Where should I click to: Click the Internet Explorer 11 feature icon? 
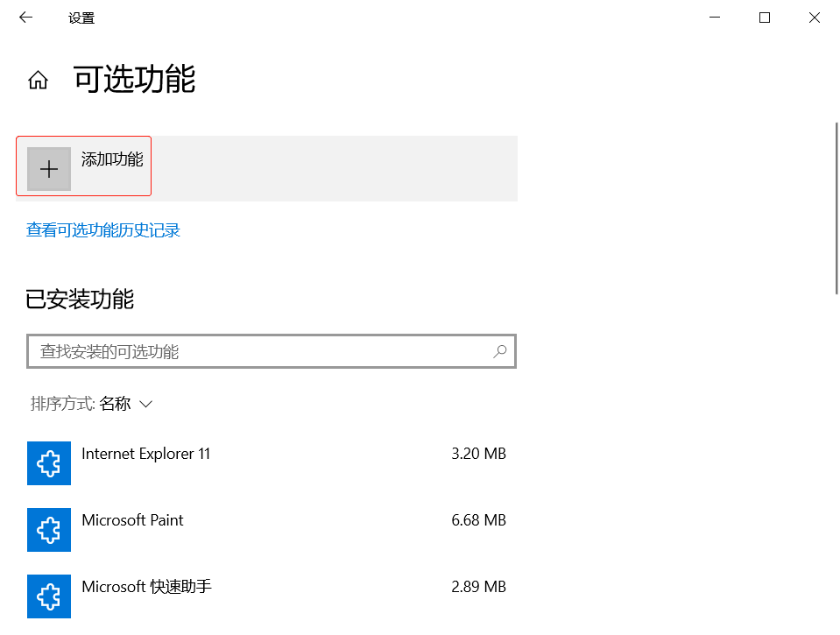click(x=48, y=463)
